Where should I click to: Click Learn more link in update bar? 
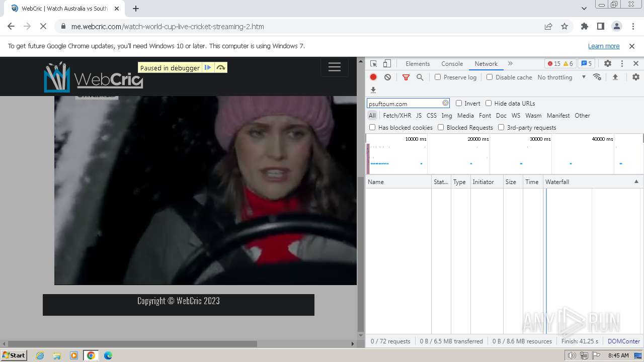click(x=604, y=46)
